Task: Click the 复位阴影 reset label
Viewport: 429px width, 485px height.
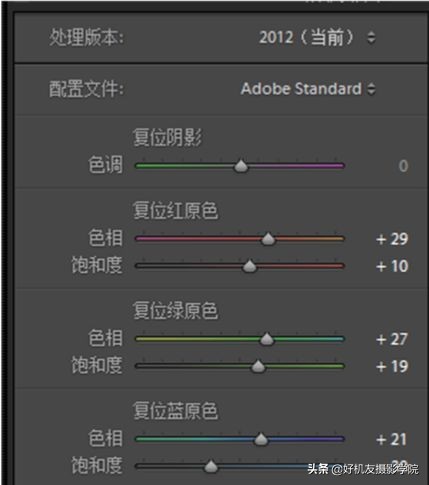Action: 167,137
